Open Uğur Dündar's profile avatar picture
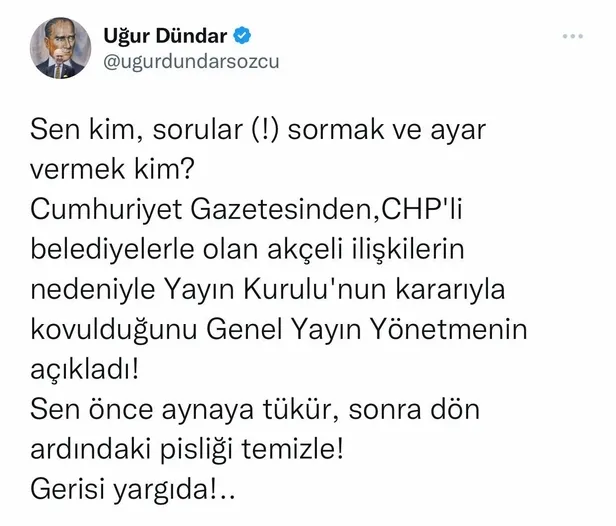This screenshot has width=616, height=526. [61, 48]
